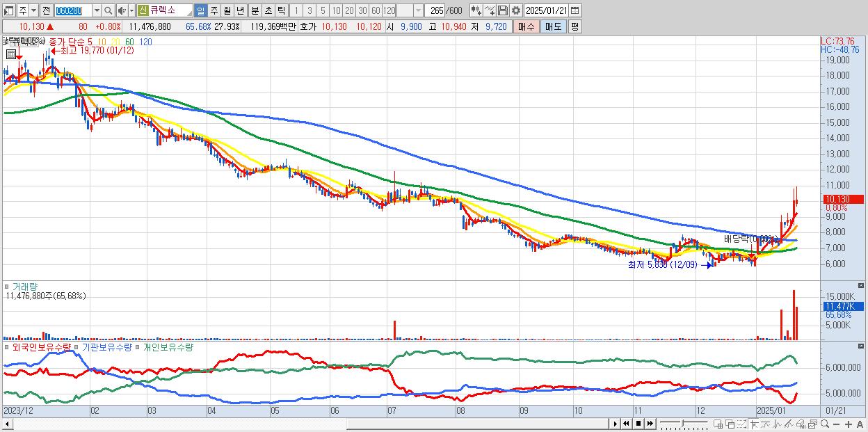The image size is (868, 432).
Task: Click the consecutive lookup icon beside 265/600
Action: point(476,10)
